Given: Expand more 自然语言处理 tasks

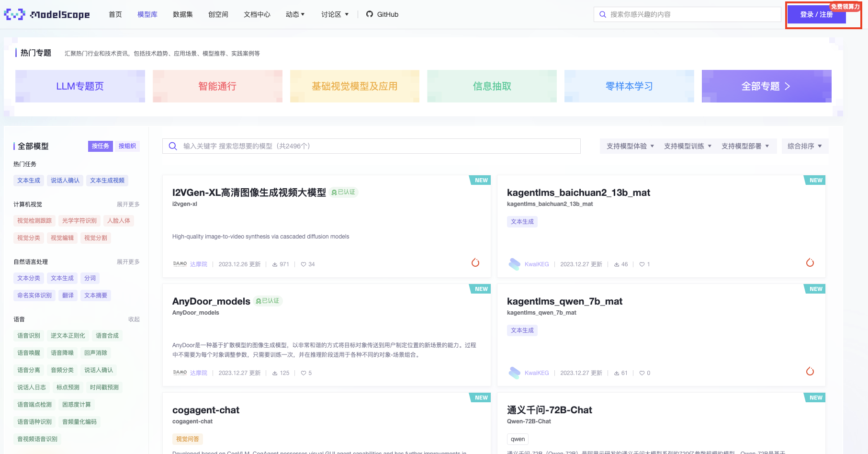Looking at the screenshot, I should click(x=128, y=262).
